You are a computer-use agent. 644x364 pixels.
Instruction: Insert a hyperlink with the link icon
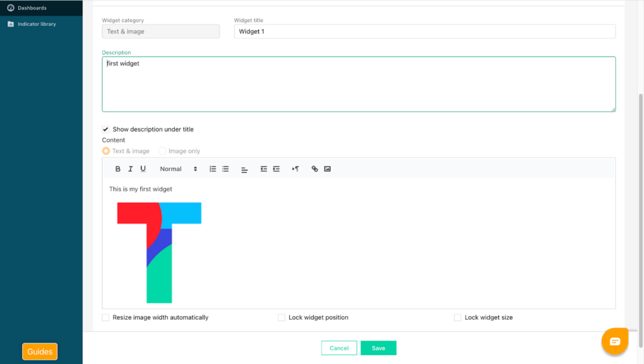click(x=315, y=169)
